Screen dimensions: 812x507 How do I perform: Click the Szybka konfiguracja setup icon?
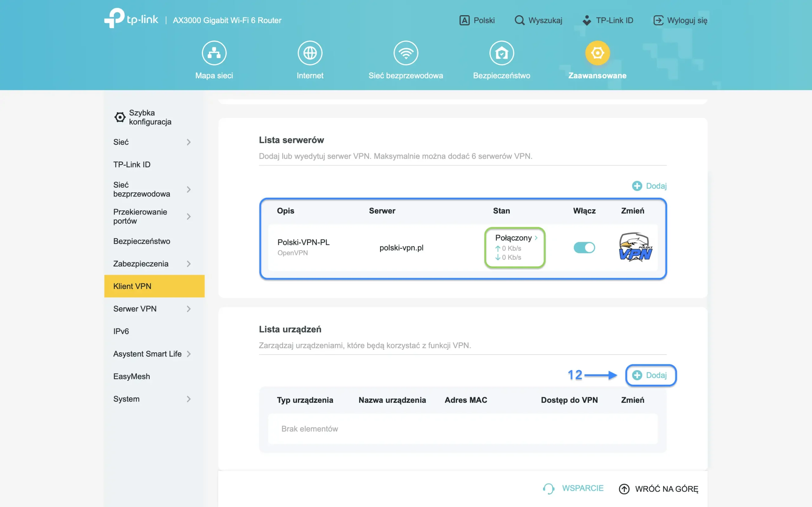coord(120,117)
